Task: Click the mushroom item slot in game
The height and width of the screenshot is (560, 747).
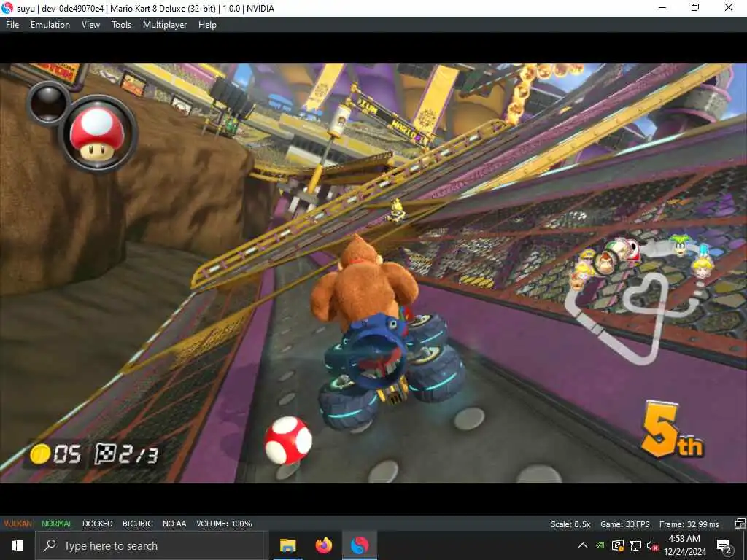Action: [x=98, y=133]
